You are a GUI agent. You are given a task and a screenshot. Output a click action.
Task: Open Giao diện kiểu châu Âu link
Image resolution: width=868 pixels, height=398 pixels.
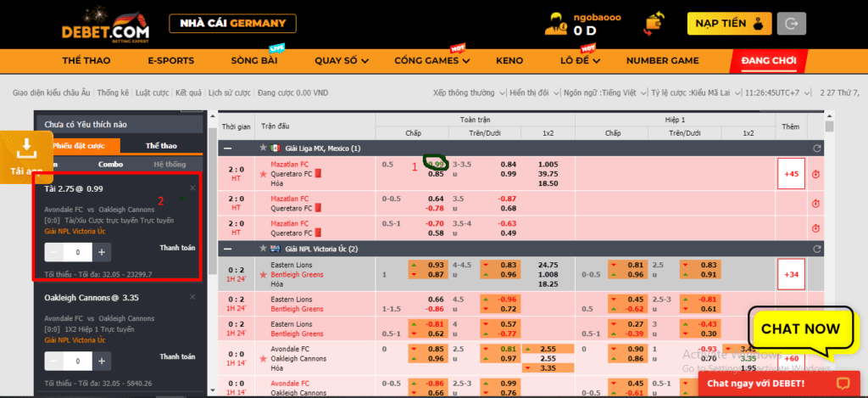click(52, 92)
